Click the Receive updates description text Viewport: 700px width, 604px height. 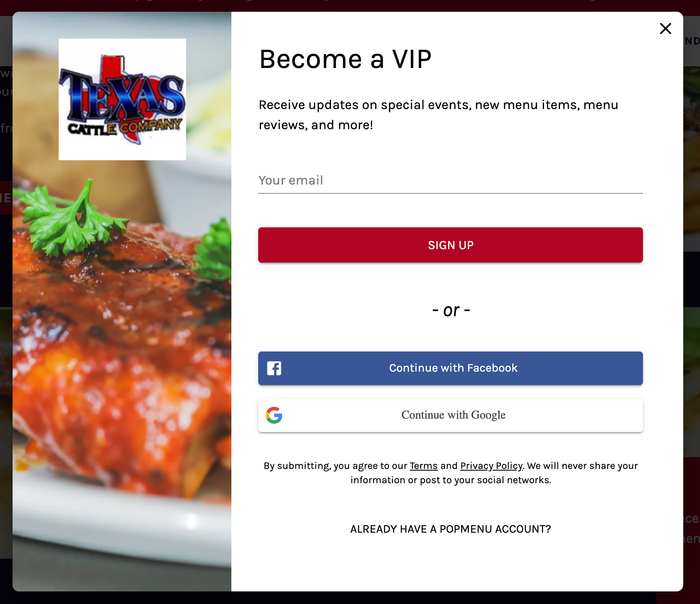(438, 115)
